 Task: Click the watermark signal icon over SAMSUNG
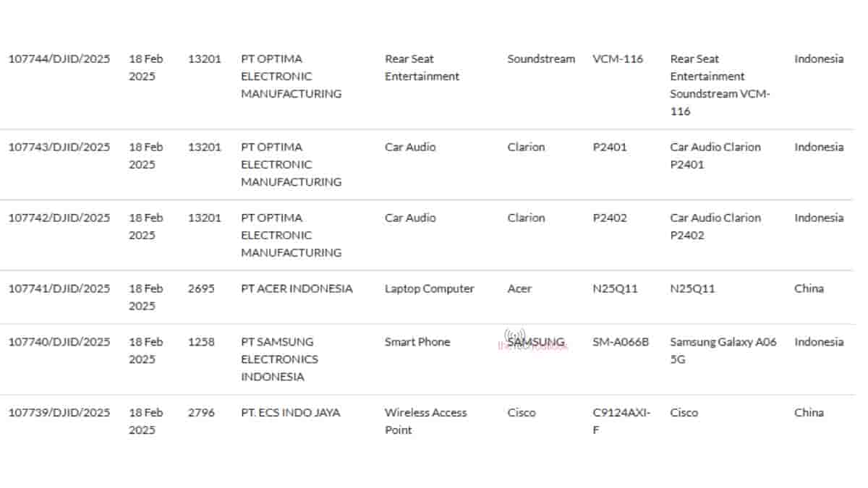coord(514,335)
